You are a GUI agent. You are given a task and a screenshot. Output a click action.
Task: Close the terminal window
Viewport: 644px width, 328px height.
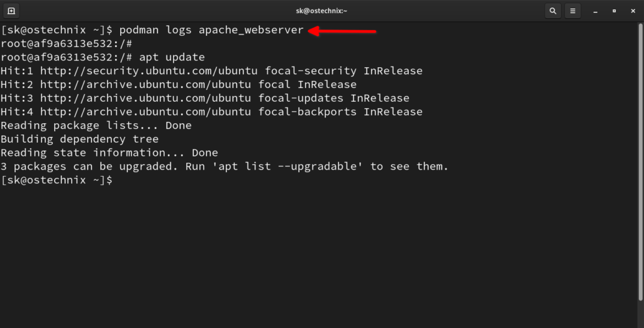pos(632,11)
